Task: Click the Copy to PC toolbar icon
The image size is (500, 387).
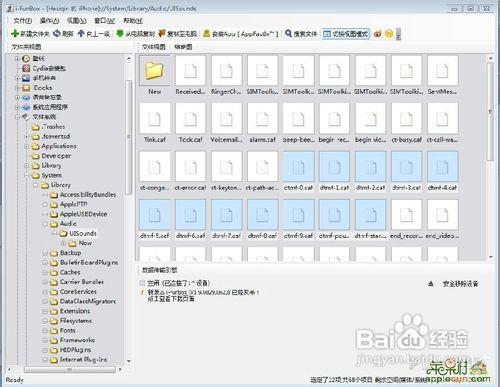Action: [x=162, y=34]
